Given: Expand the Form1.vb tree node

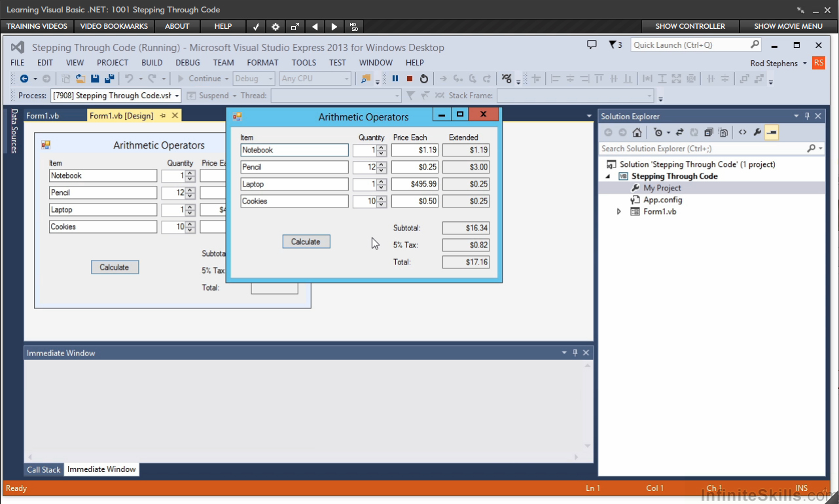Looking at the screenshot, I should 619,212.
